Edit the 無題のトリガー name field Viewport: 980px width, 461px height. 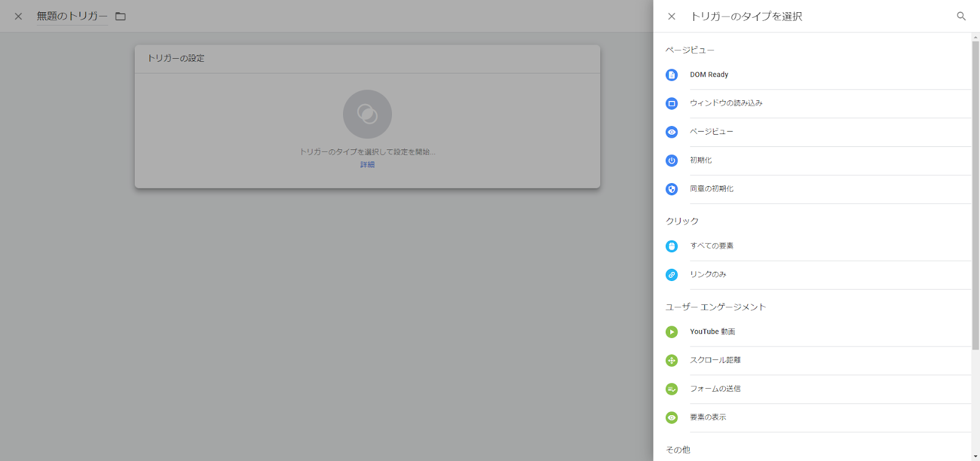(72, 17)
